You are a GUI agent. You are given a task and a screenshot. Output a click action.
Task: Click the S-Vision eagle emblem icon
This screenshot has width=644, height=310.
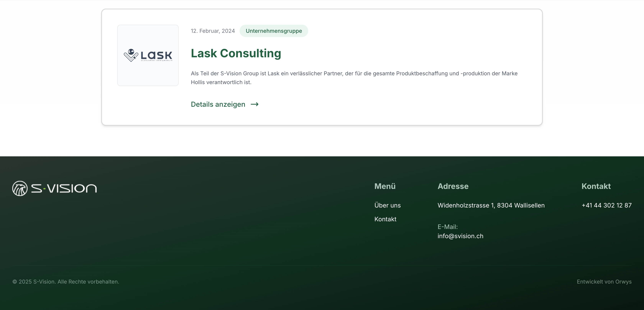[x=20, y=188]
